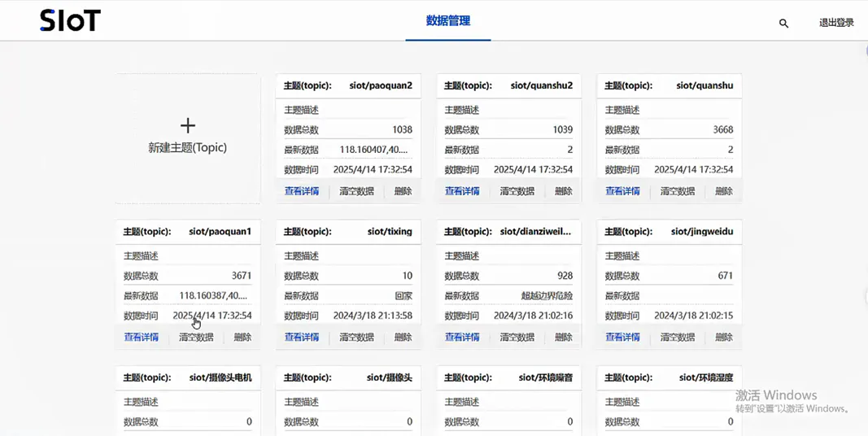Click topic name siot/paoquan1
Screen dimensions: 868x436
[x=220, y=232]
